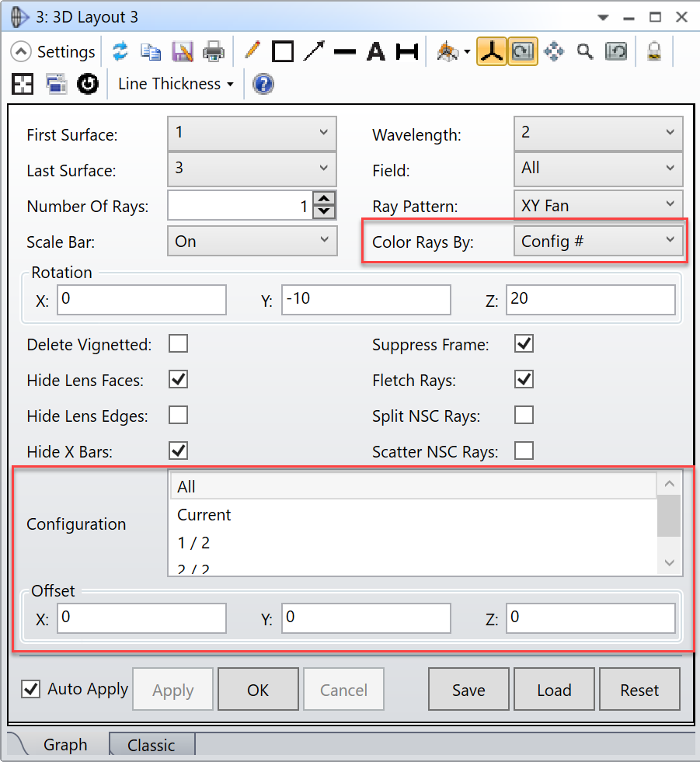Image resolution: width=700 pixels, height=762 pixels.
Task: Select the arrow drawing tool
Action: 314,52
